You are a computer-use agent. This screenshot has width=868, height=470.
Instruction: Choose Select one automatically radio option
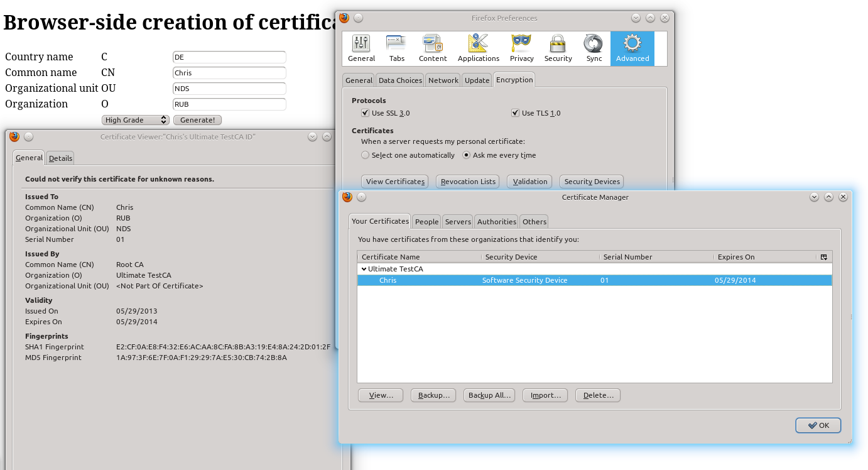pos(366,155)
